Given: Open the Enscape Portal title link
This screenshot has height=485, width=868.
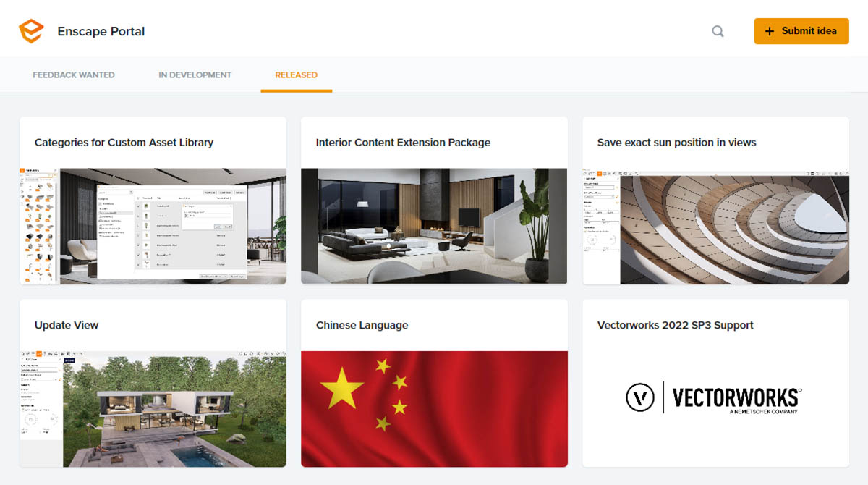Looking at the screenshot, I should [x=101, y=31].
